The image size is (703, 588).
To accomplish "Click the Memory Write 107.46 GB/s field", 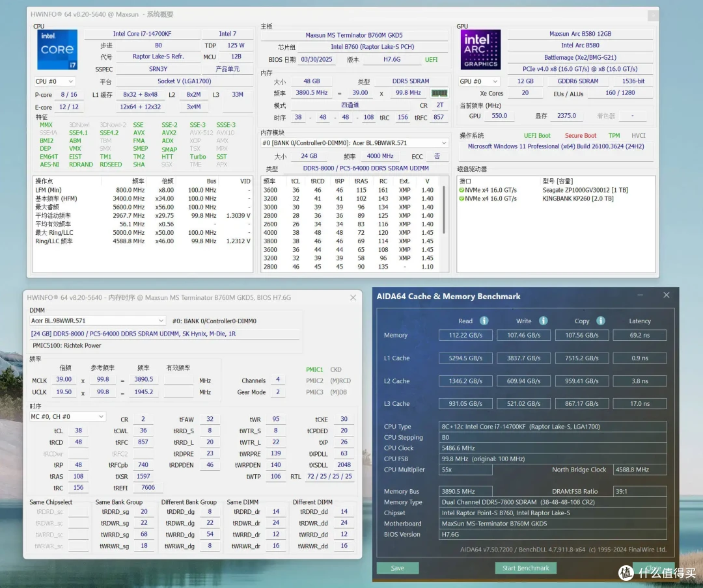I will 523,335.
